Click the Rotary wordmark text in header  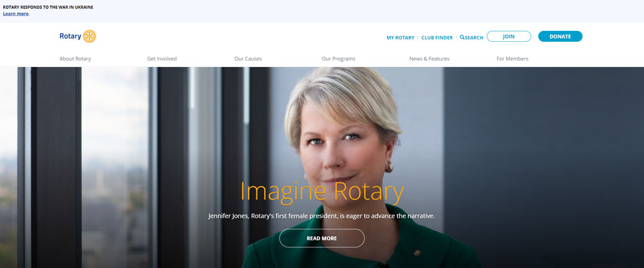coord(70,36)
